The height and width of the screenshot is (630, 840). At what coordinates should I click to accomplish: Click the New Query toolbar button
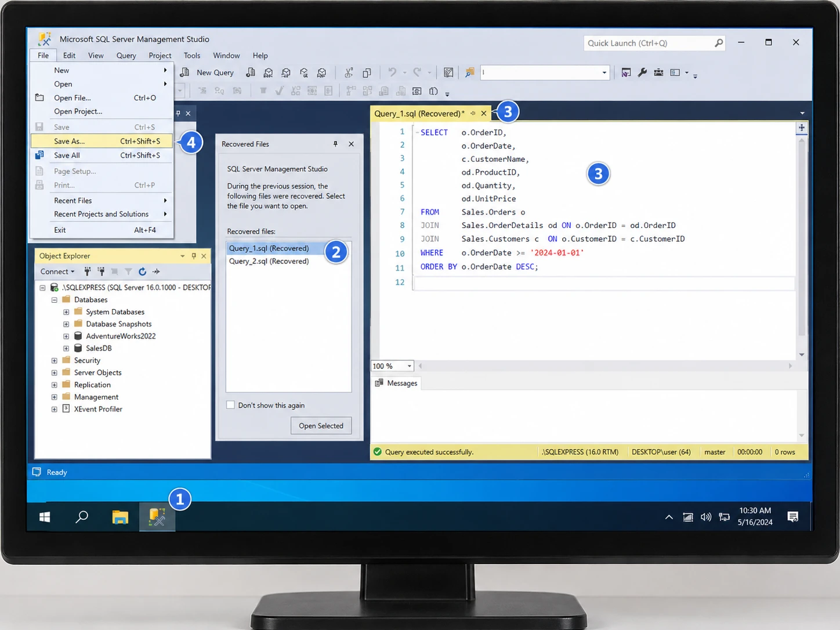[x=207, y=73]
